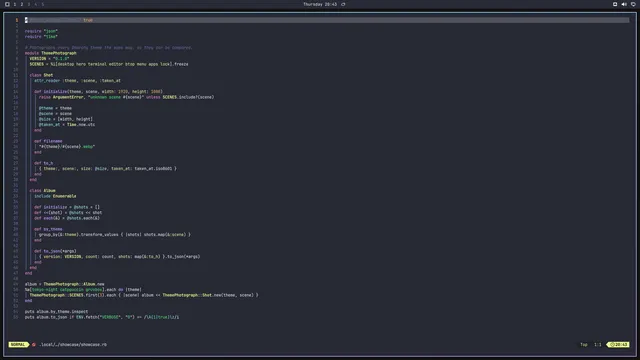Click the attr_reader :theme, :scene, :taken_at line

pos(77,80)
